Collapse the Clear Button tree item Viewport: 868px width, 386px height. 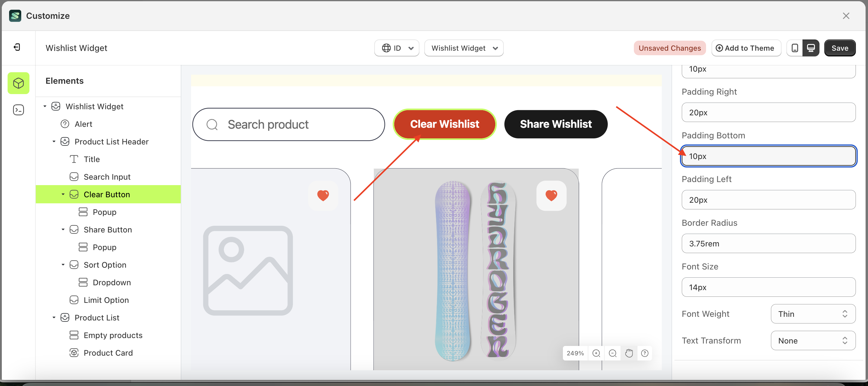63,194
